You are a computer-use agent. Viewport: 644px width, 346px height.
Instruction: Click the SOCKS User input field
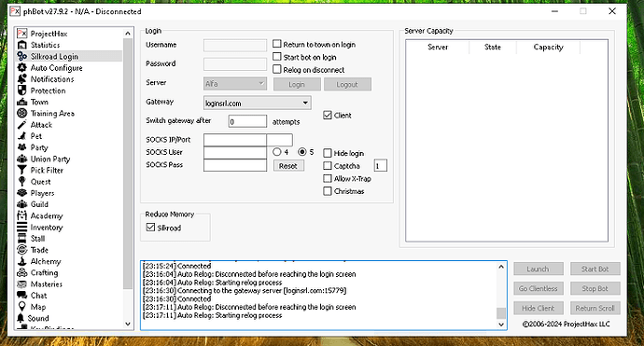(235, 153)
